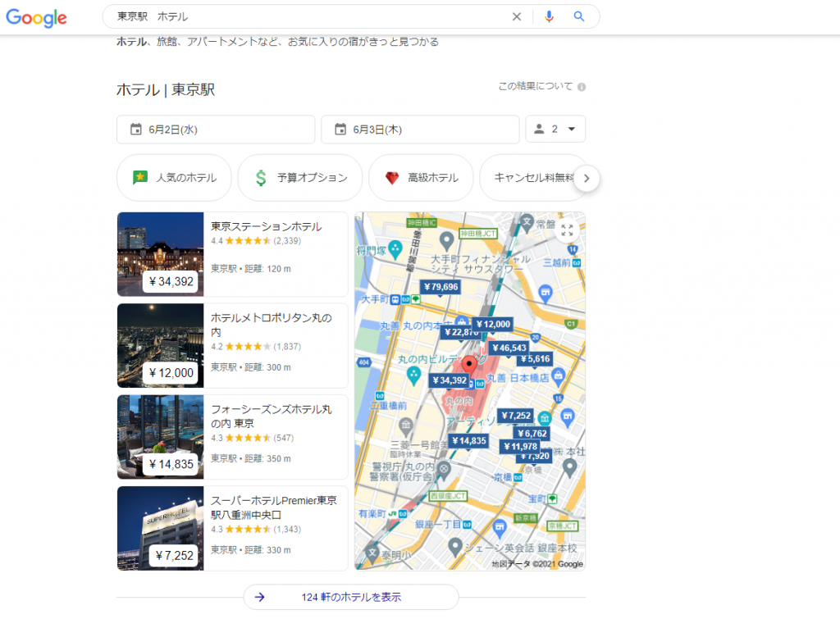Clear the search box with X icon

pos(517,16)
